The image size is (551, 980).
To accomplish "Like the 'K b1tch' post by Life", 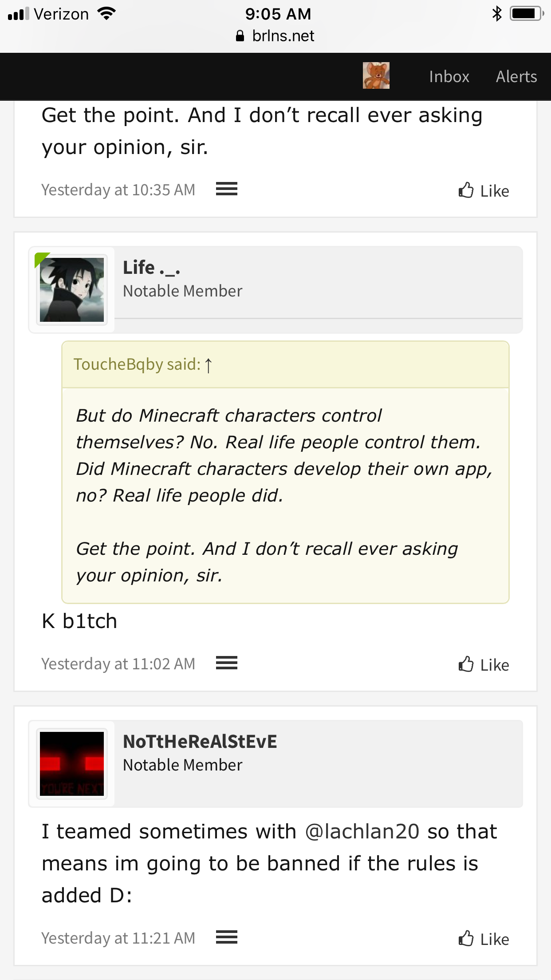I will click(484, 665).
